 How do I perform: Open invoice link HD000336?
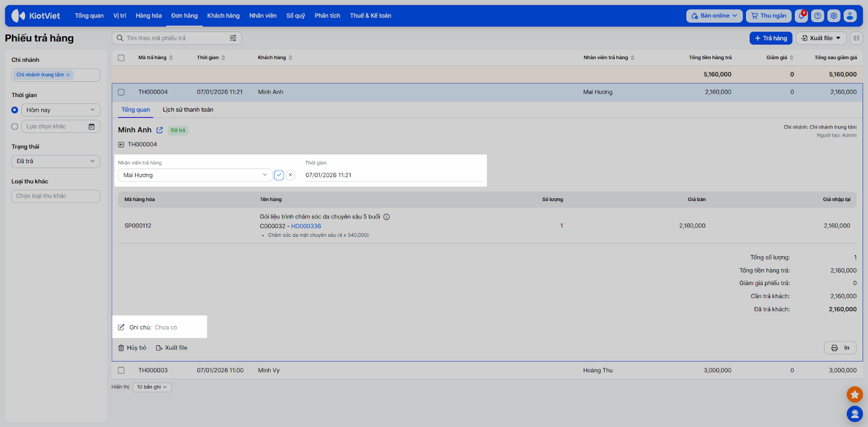[306, 227]
